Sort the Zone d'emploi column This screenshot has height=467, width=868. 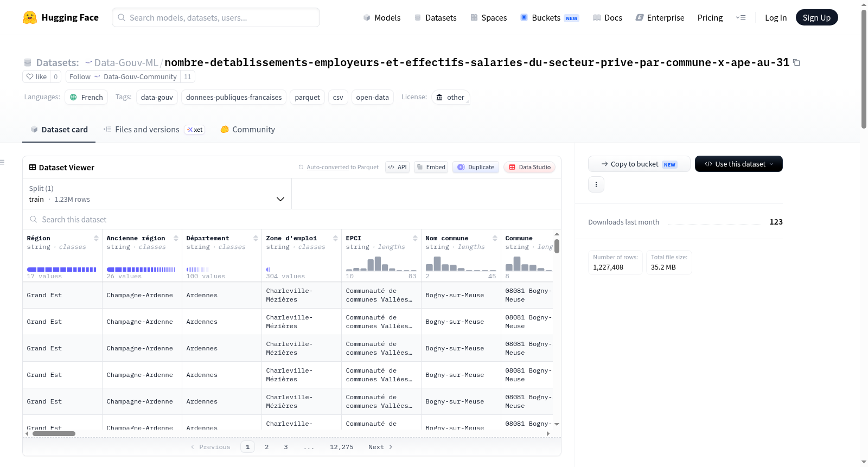[335, 238]
